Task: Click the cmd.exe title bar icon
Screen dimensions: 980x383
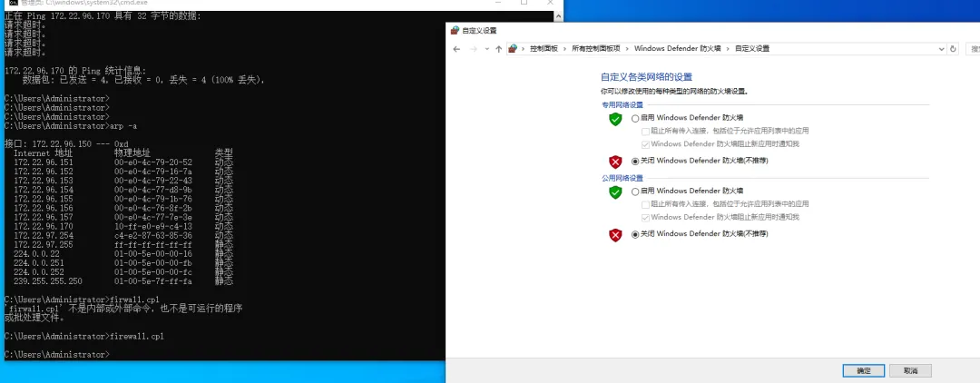Action: pyautogui.click(x=13, y=3)
